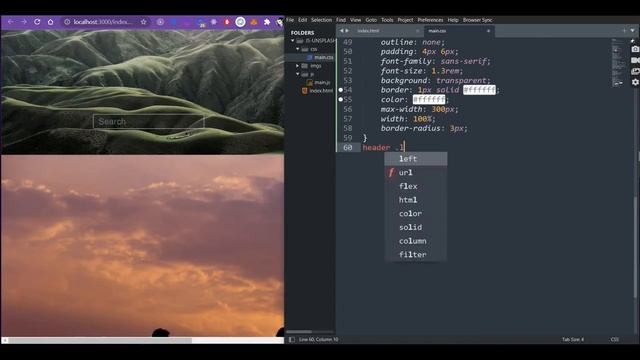This screenshot has width=640, height=360.
Task: Open the Goto menu
Action: [371, 20]
